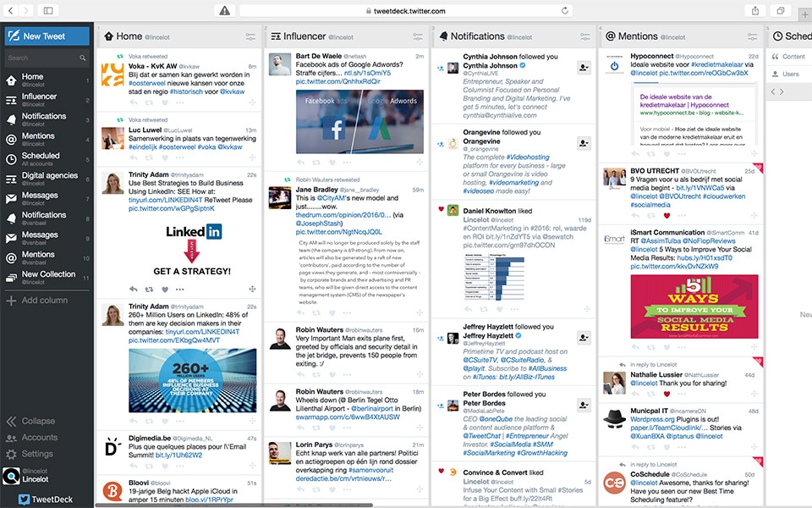Open bit.ly/1VNWCa5 link in BVO tweet
Screen dimensions: 812x508
click(700, 188)
